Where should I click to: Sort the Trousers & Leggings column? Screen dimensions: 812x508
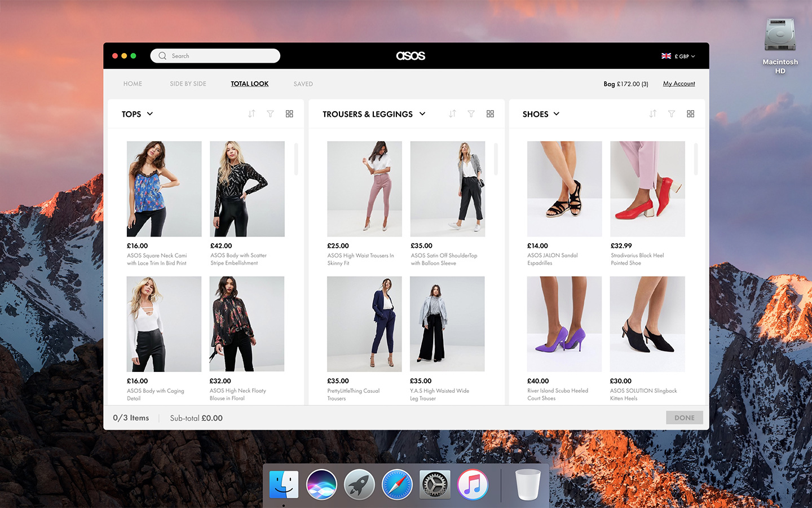[x=452, y=113]
